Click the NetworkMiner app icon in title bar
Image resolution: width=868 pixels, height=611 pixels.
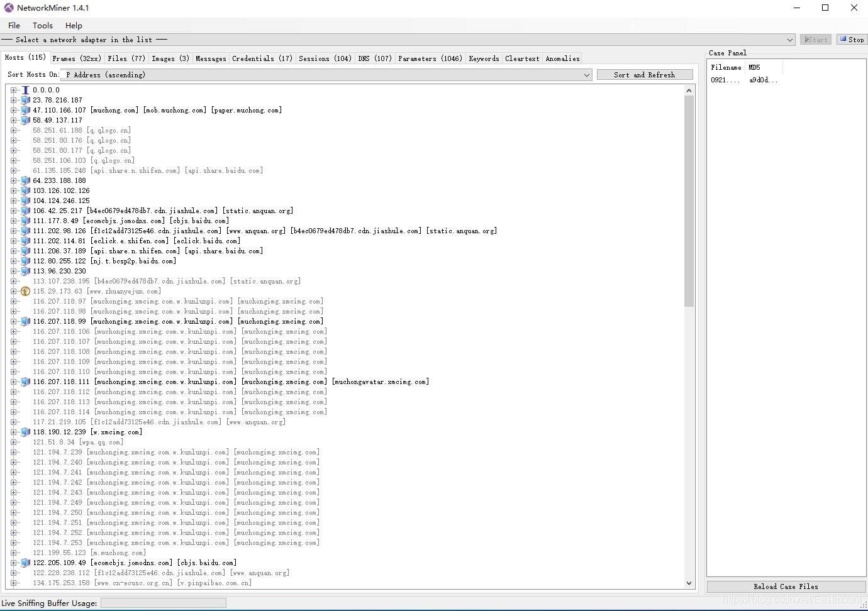(9, 8)
